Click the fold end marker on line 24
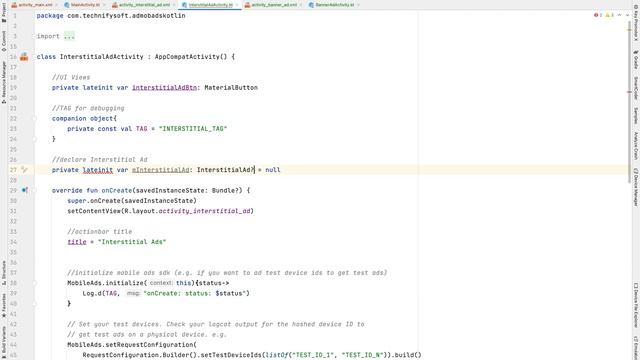Image resolution: width=640 pixels, height=360 pixels. (35, 139)
